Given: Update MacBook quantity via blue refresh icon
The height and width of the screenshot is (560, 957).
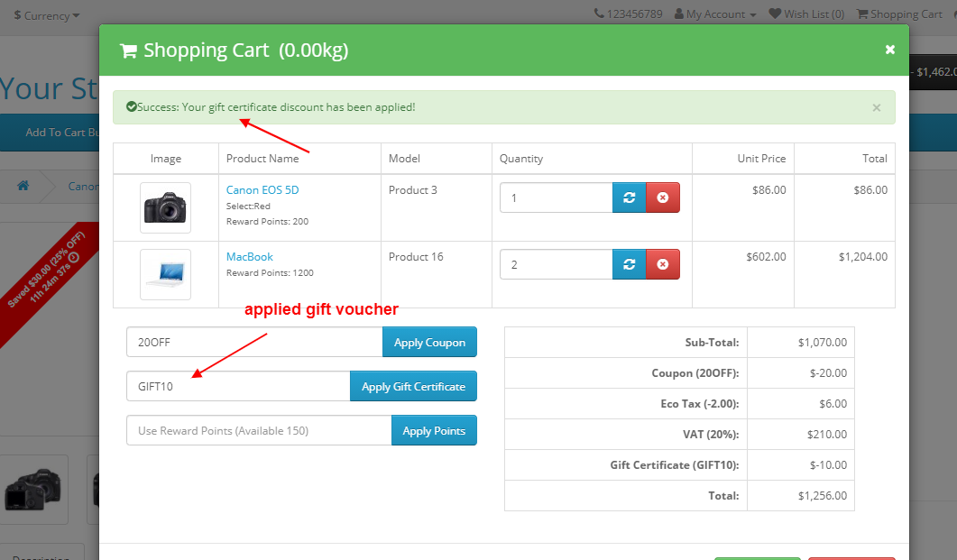Looking at the screenshot, I should pos(629,263).
